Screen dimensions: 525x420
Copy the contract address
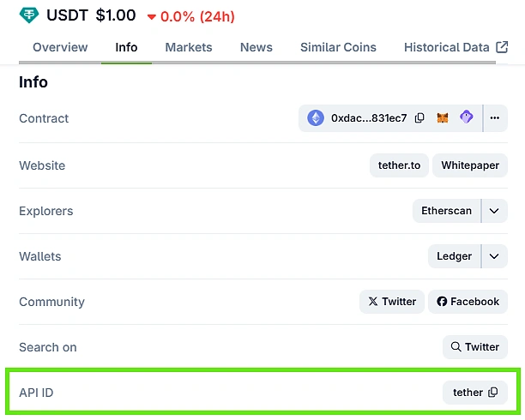(419, 118)
